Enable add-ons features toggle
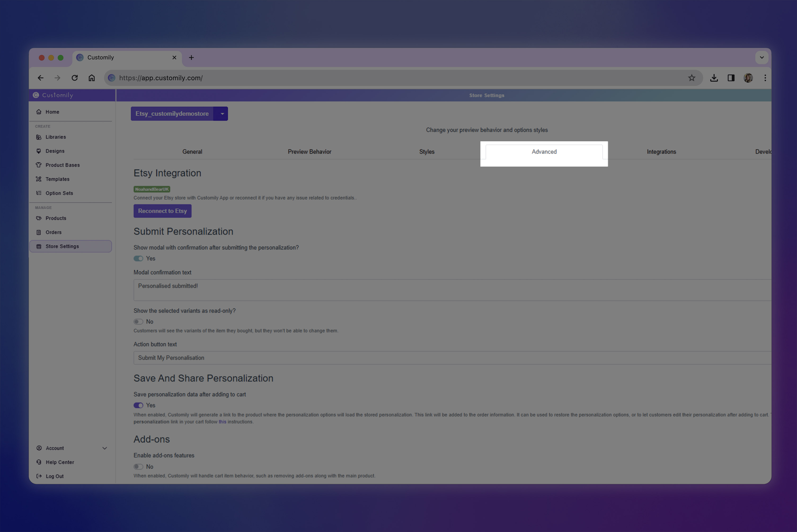Image resolution: width=797 pixels, height=532 pixels. tap(138, 467)
